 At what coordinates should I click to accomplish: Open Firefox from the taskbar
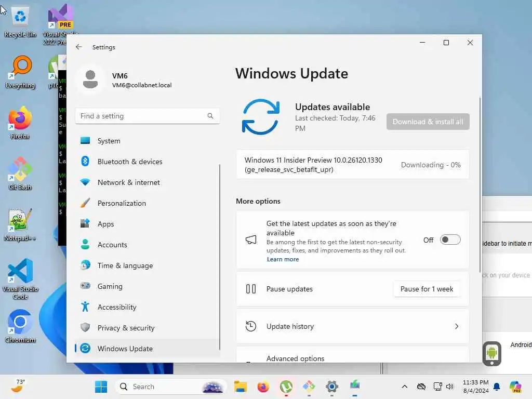coord(263,387)
